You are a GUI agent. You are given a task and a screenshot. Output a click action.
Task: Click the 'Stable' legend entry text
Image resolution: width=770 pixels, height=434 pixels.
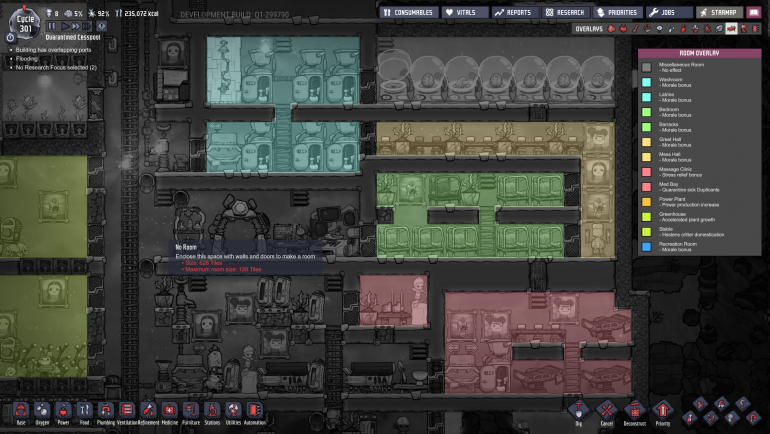(x=666, y=229)
